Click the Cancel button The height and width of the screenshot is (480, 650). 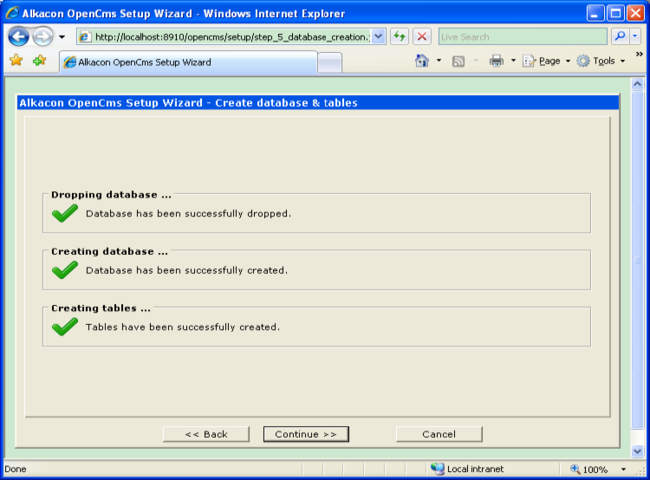click(x=439, y=434)
